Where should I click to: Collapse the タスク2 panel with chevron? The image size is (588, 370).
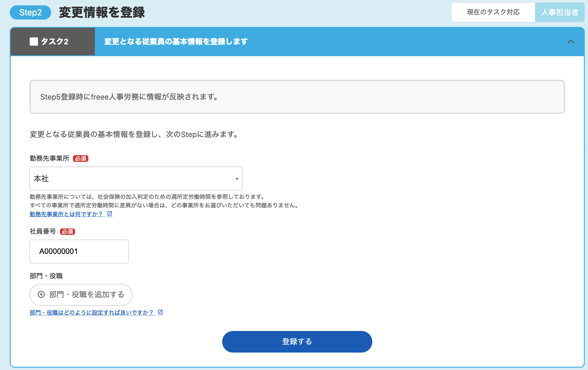[x=571, y=42]
